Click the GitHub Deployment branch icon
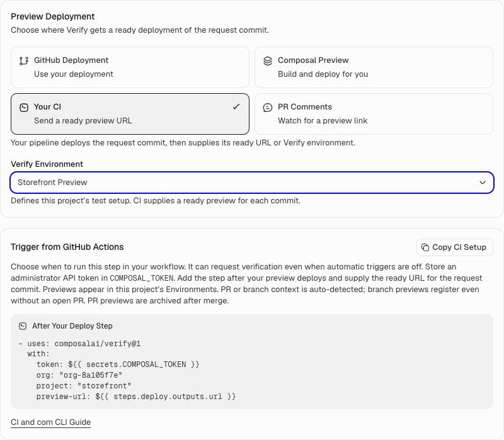504x440 pixels. (x=24, y=60)
